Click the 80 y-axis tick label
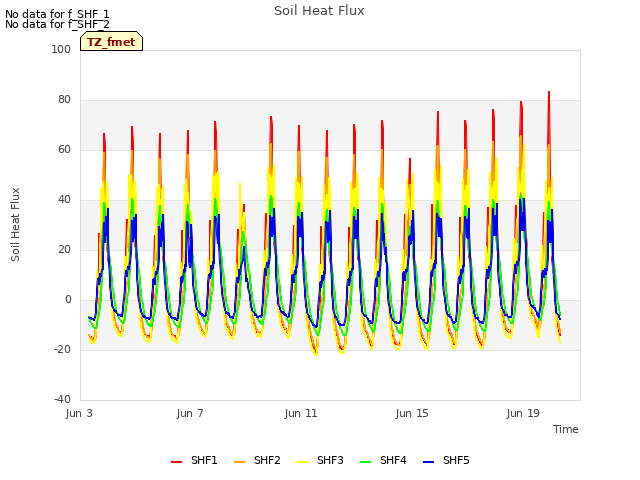 pos(64,100)
